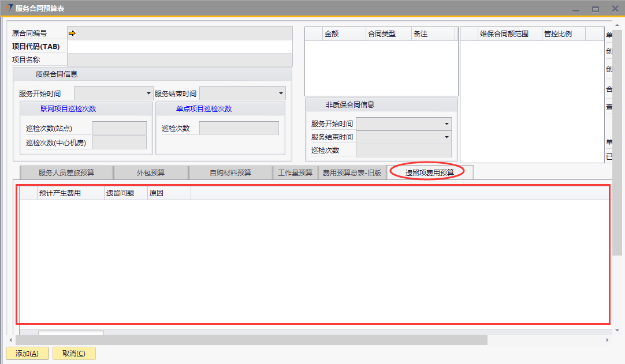The image size is (625, 364).
Task: Click the 添加(A) button
Action: point(27,354)
